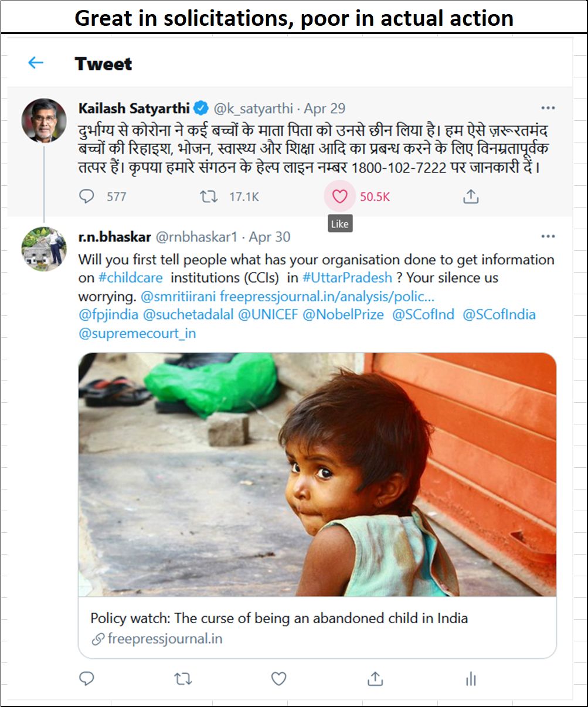Like r.n.bhaskar's tweet

point(279,679)
